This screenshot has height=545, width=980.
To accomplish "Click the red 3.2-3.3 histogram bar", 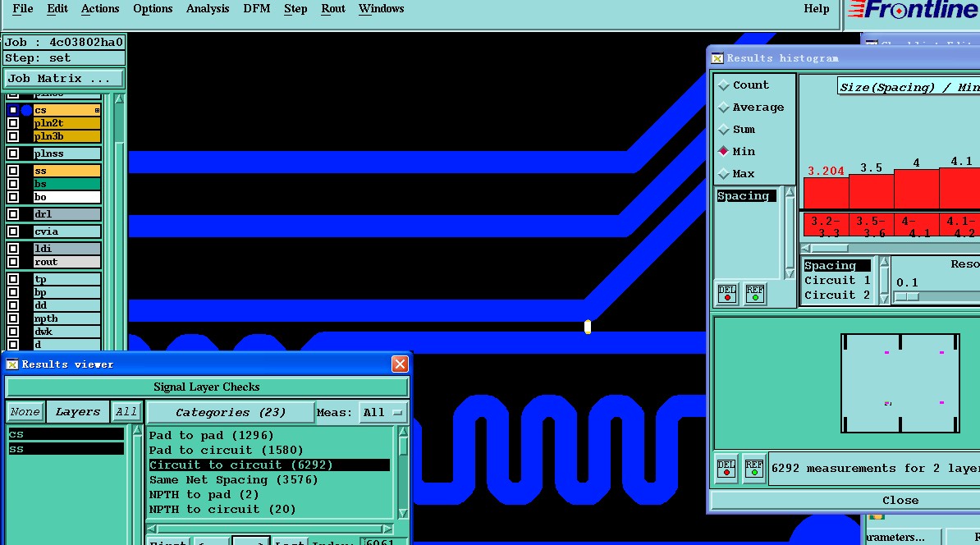I will coord(827,193).
